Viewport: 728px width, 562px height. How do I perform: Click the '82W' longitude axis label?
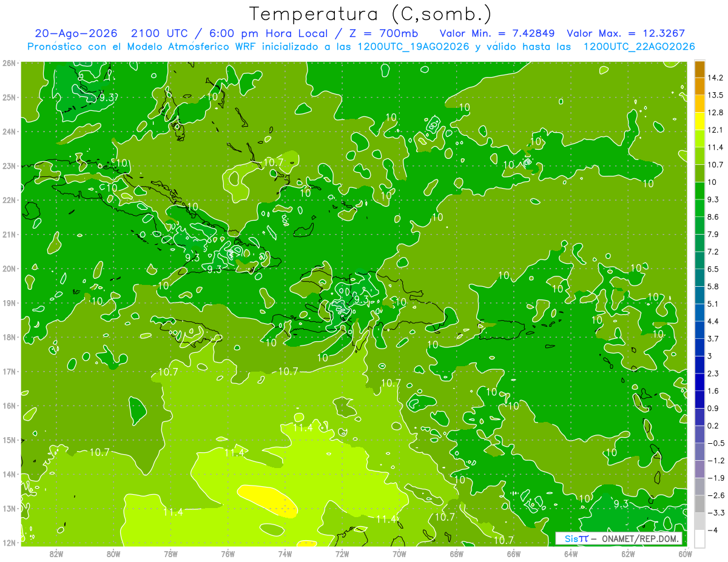(56, 554)
